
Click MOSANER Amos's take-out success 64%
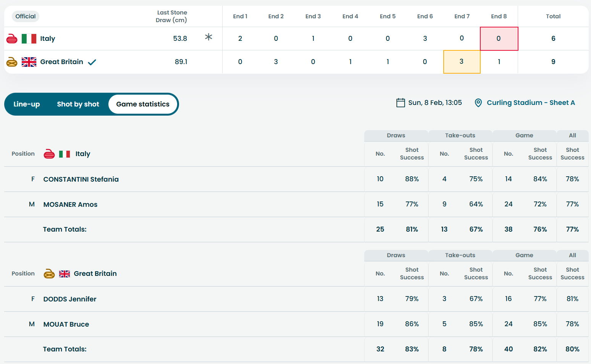click(476, 204)
